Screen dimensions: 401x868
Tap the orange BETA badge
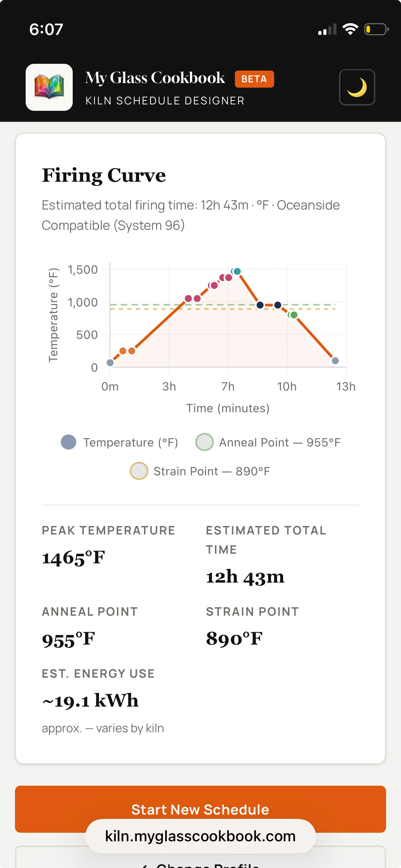(x=254, y=79)
